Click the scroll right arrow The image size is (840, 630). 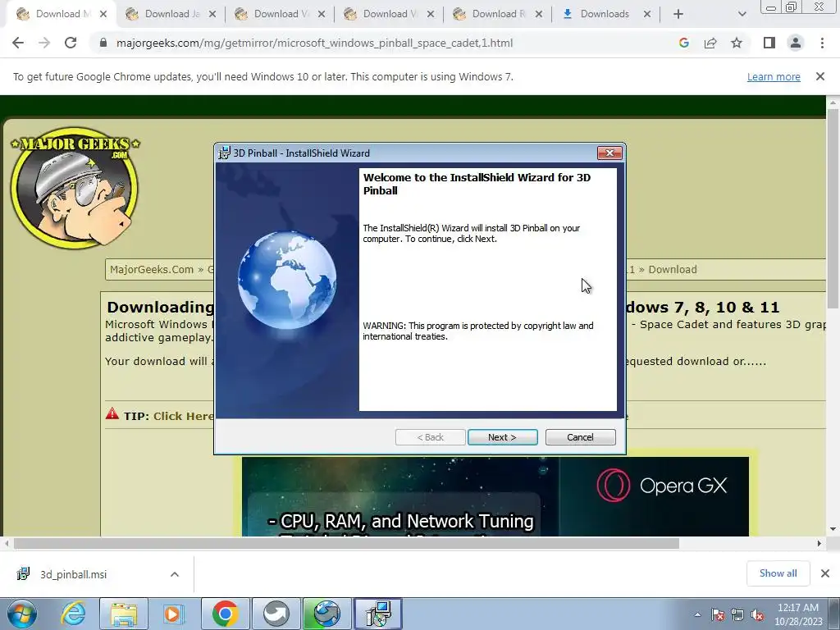point(819,543)
